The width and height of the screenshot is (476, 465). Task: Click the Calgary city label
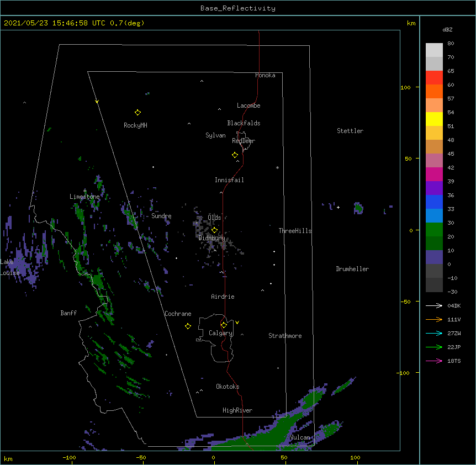point(221,333)
